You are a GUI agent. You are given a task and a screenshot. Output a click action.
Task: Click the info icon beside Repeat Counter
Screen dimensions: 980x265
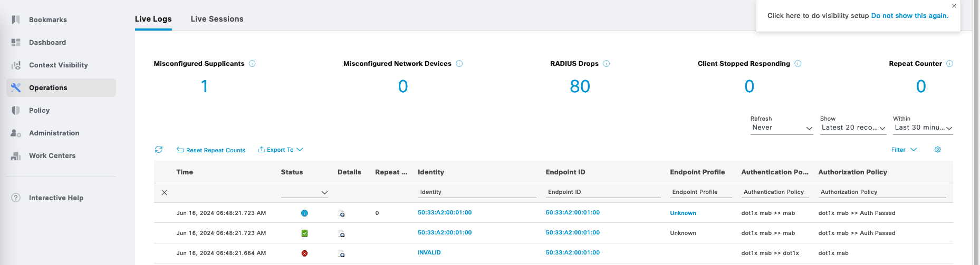click(x=949, y=64)
